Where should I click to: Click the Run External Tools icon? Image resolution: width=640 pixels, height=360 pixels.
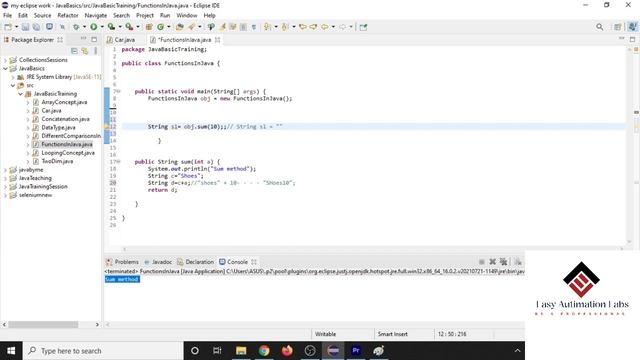(129, 27)
